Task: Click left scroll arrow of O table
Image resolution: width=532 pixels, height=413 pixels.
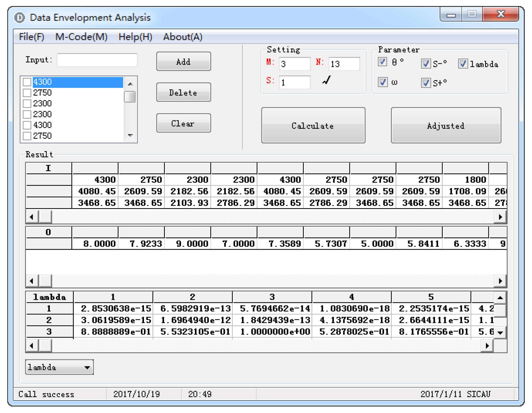Action: pos(32,281)
